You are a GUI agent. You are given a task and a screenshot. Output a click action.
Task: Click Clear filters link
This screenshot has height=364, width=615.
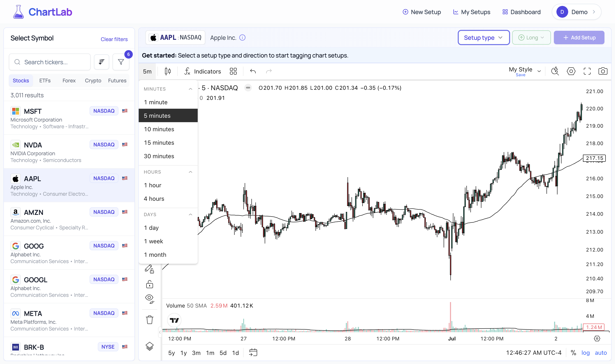point(114,39)
